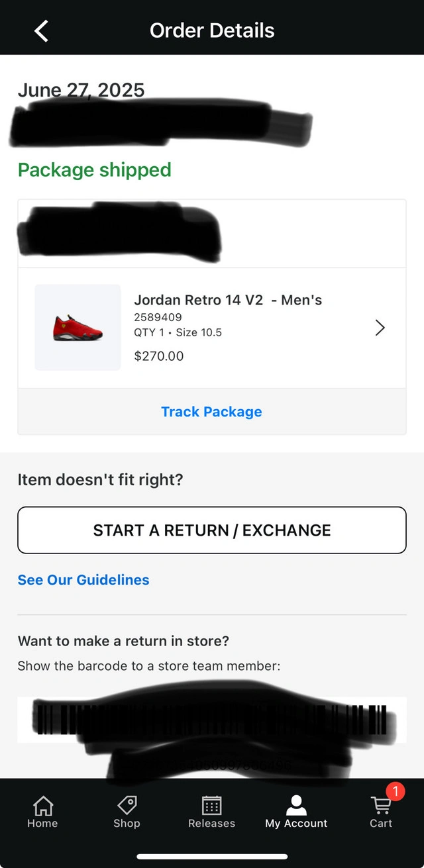Open the Releases calendar icon
This screenshot has height=868, width=424.
[x=211, y=805]
